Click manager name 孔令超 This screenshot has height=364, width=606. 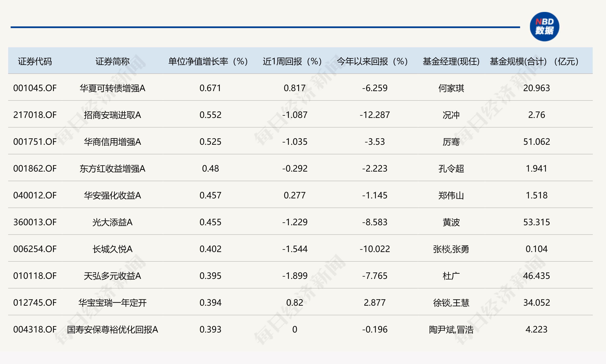(451, 169)
